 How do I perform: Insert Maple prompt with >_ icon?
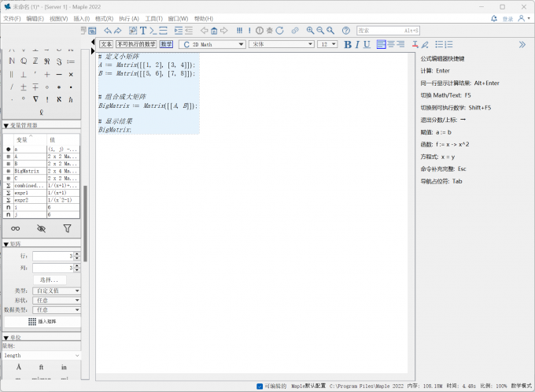click(x=153, y=31)
